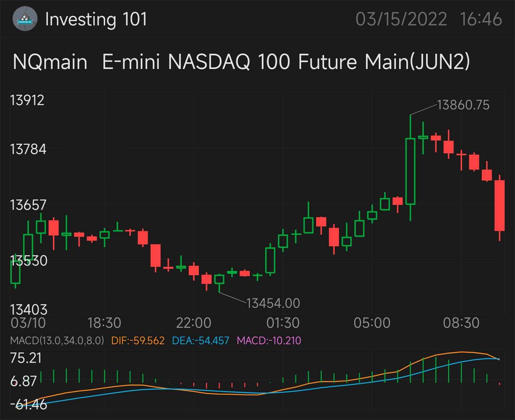Image resolution: width=515 pixels, height=420 pixels.
Task: Click the 03/15/2022 post date
Action: pyautogui.click(x=401, y=19)
